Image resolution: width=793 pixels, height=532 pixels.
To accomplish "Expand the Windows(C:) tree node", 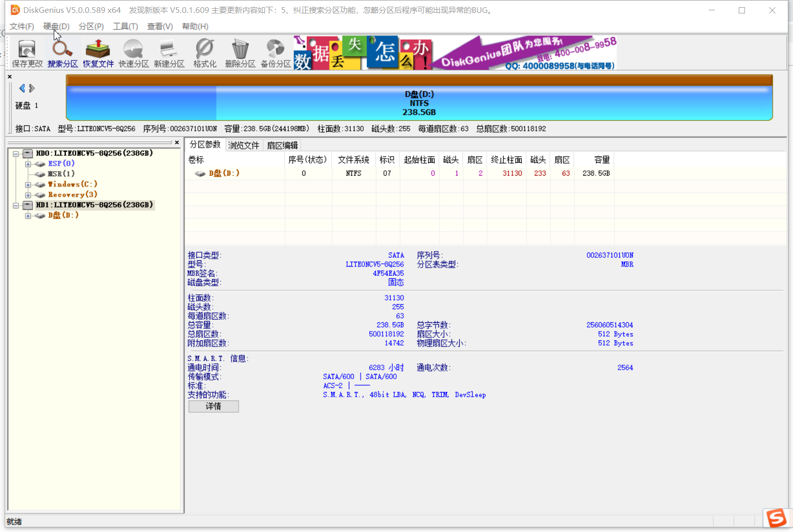I will click(28, 185).
